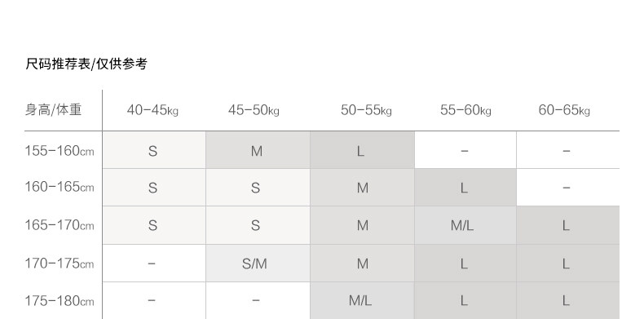Click the S cell for 155-160cm, 40-45kg
Viewport: 644px width, 319px height.
(x=154, y=150)
